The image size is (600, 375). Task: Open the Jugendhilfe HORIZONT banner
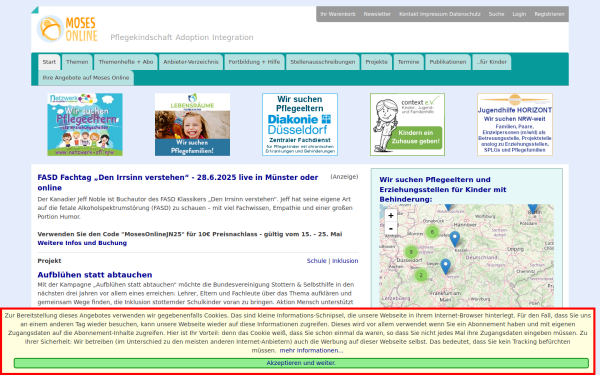click(515, 124)
